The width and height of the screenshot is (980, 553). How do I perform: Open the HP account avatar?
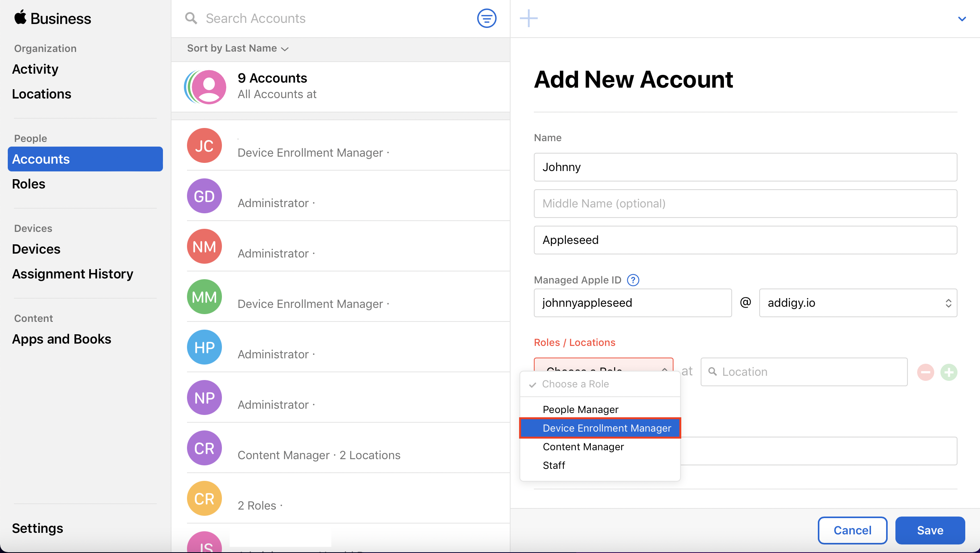pyautogui.click(x=204, y=347)
